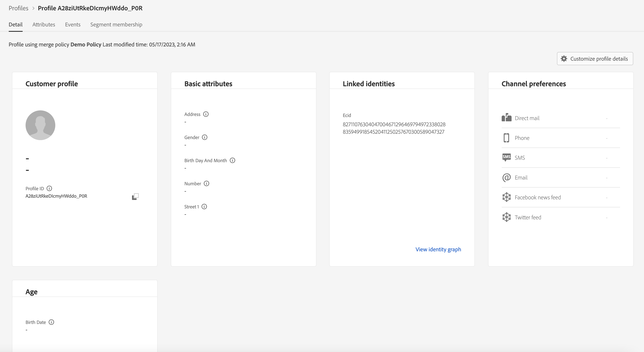This screenshot has width=644, height=352.
Task: Click the Direct mail mailbox icon
Action: 506,117
